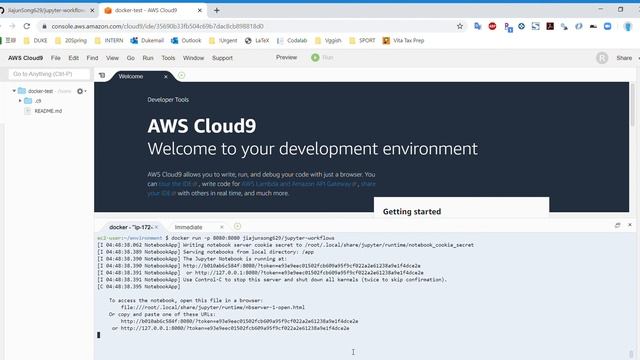Collapse the docker-test folder tree

(14, 91)
